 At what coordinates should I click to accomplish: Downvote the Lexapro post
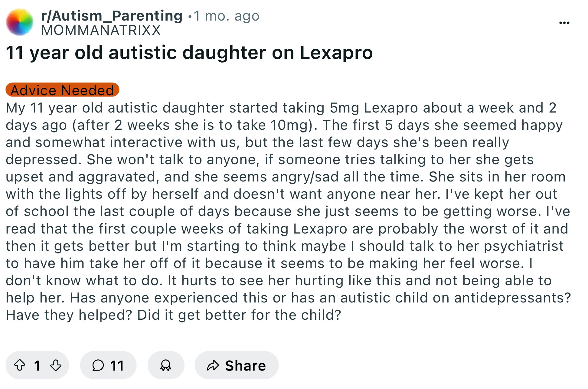56,365
